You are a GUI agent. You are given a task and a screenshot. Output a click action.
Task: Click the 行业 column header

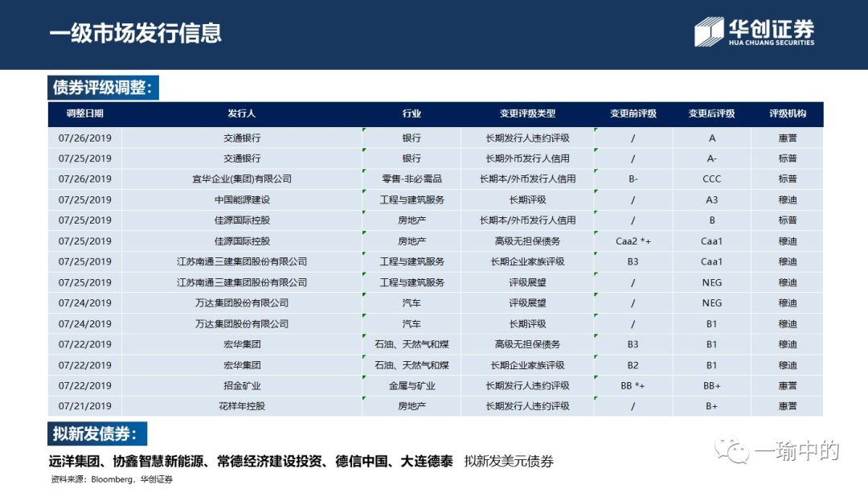coord(411,113)
